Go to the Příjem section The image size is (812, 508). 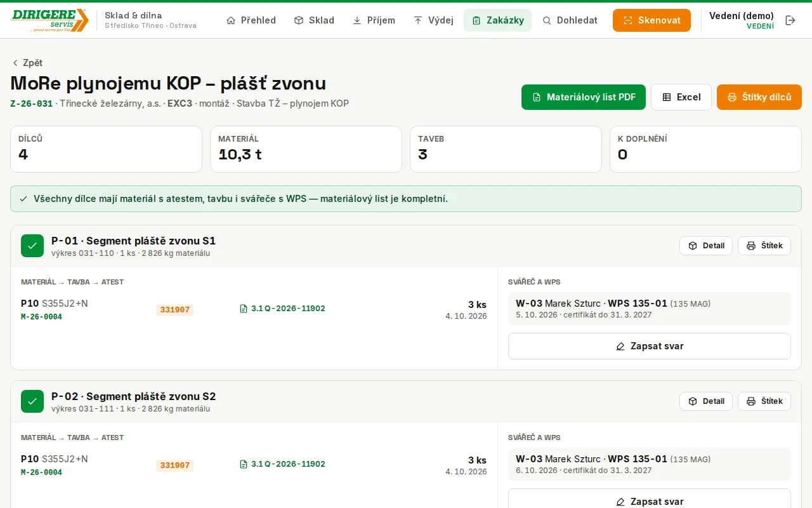click(374, 20)
